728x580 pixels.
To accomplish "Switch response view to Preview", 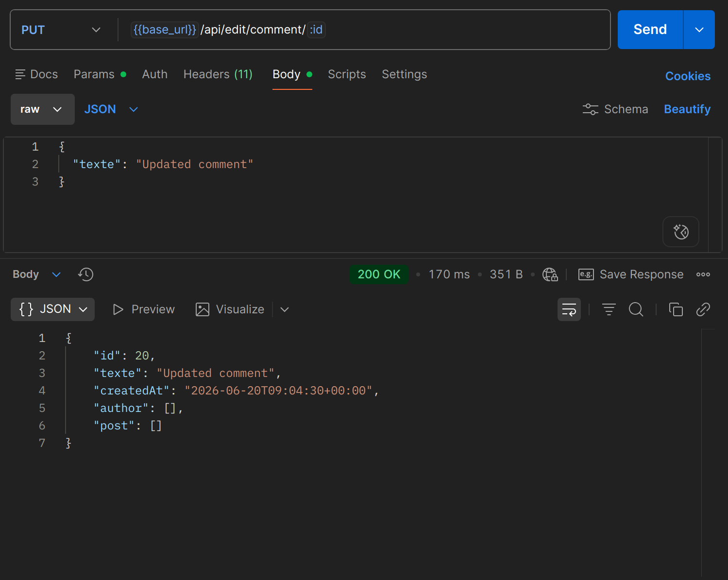I will [144, 309].
